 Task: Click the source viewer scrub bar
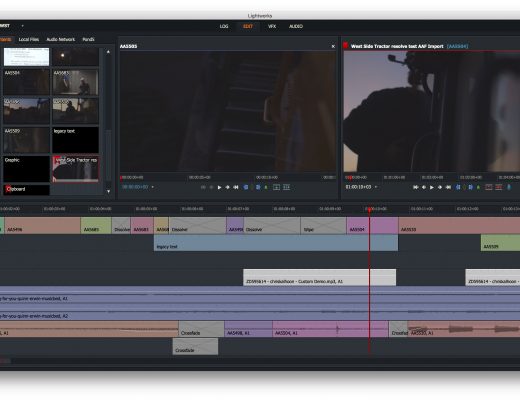(x=228, y=178)
